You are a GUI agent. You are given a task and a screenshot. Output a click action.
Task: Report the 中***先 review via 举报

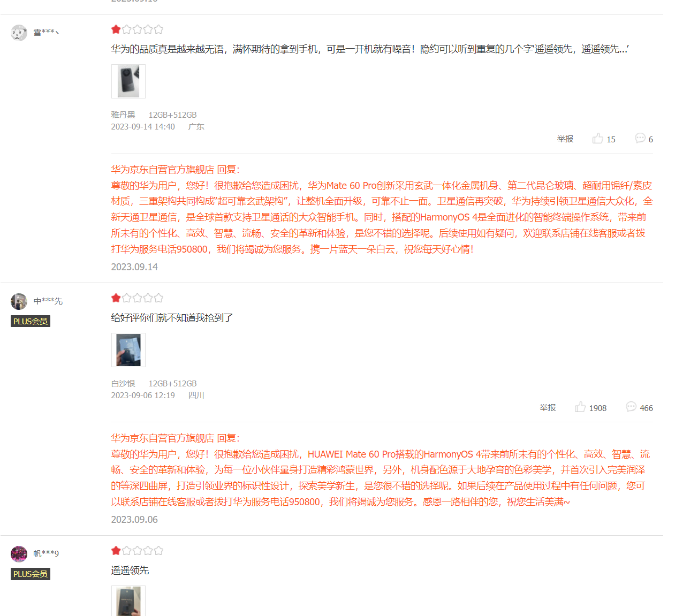[x=548, y=408]
